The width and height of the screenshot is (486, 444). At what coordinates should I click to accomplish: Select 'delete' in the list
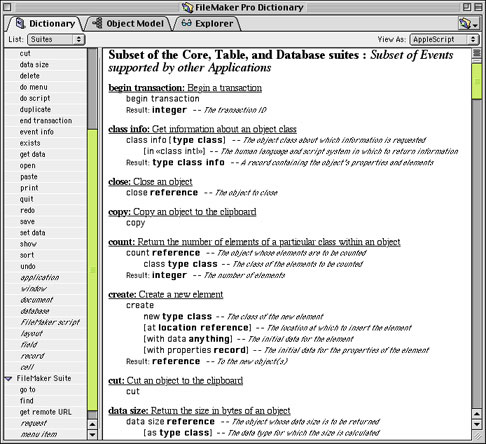[x=30, y=76]
